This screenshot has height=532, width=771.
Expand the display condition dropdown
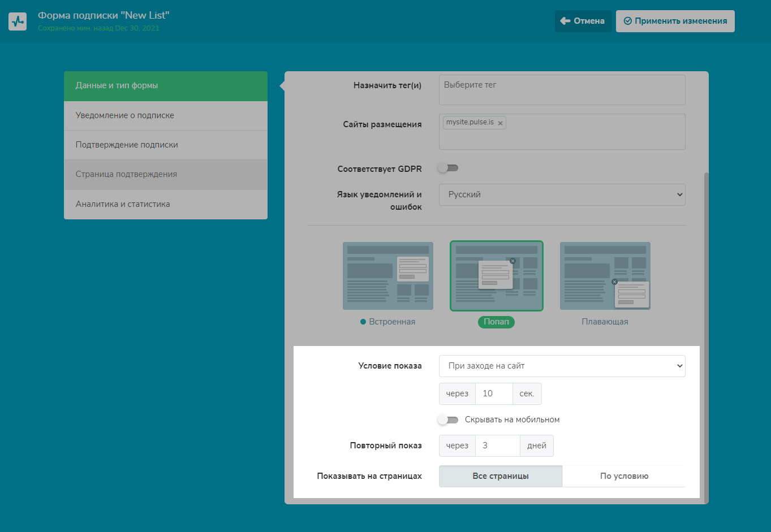[562, 366]
